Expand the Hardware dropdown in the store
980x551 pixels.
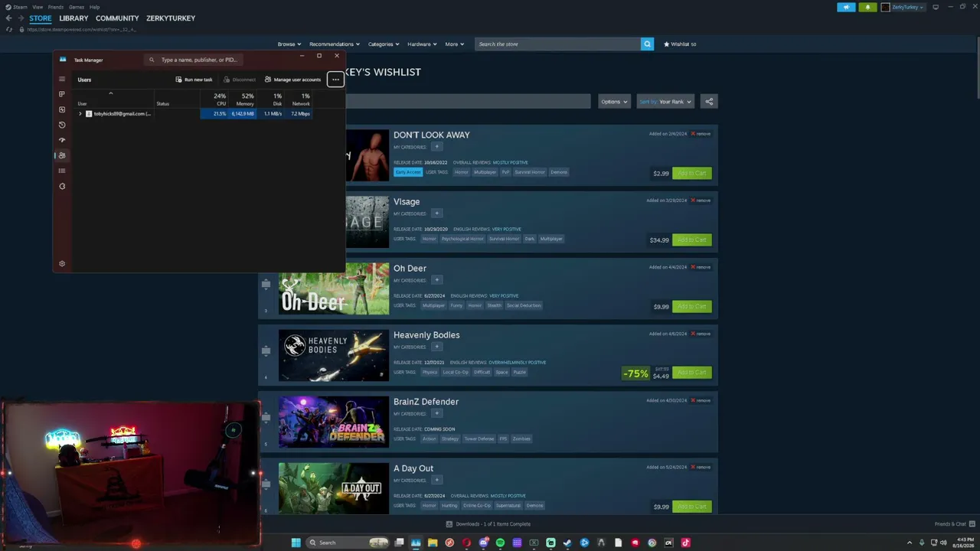(422, 44)
